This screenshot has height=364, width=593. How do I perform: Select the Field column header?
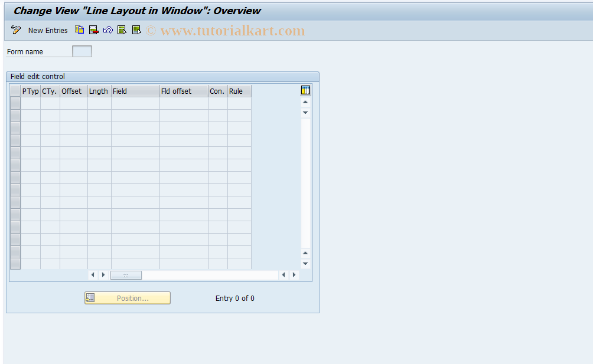pos(135,91)
